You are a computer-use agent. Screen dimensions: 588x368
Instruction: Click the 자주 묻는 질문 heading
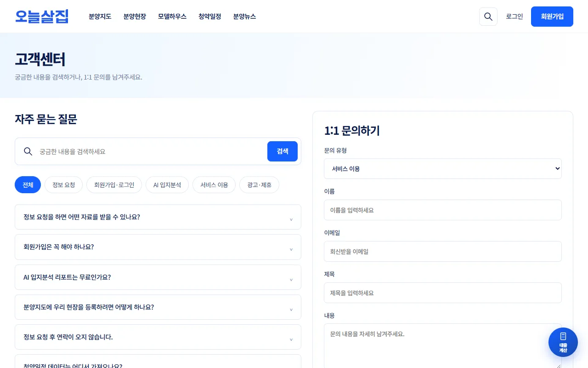(46, 120)
